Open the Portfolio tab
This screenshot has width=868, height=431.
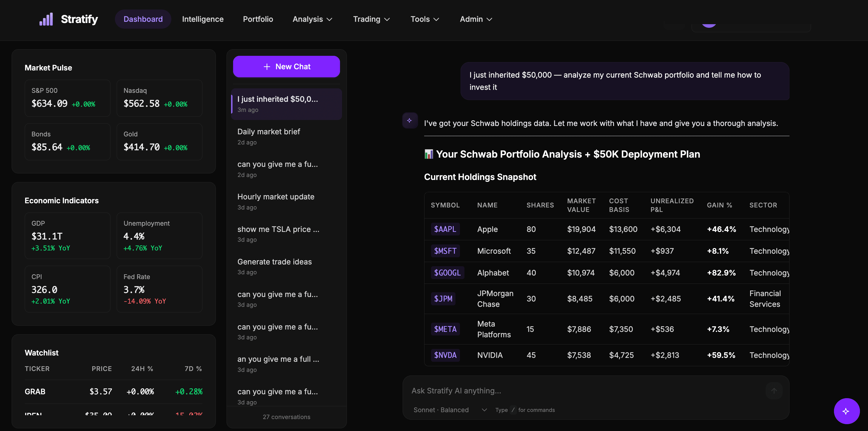[258, 19]
